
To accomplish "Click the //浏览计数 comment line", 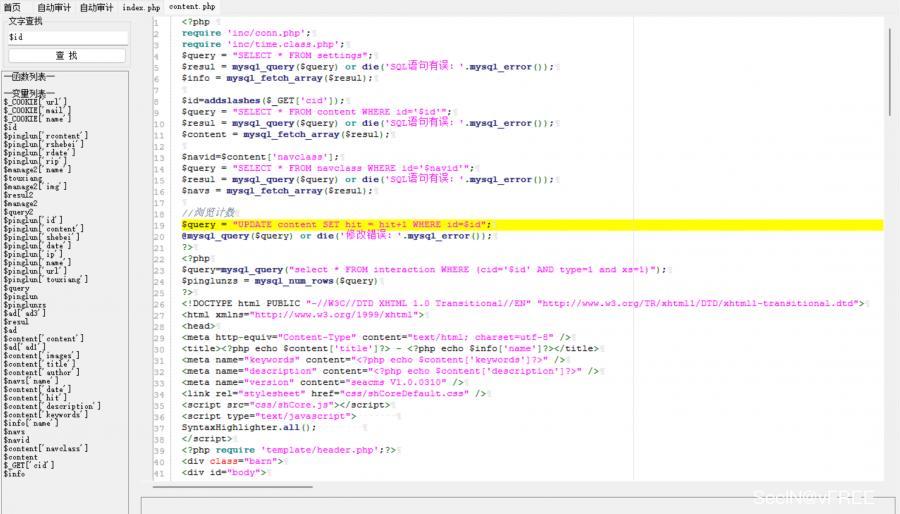I will (208, 213).
